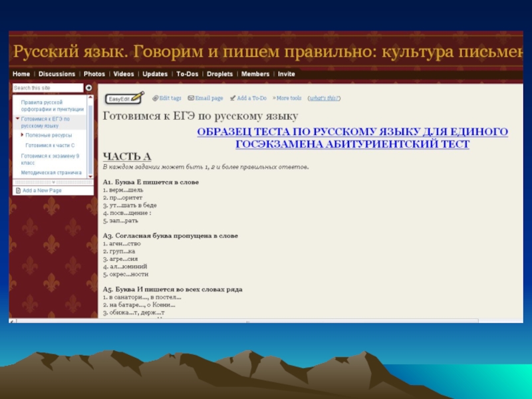Click the horizontal scrollbar at page bottom
The width and height of the screenshot is (532, 399).
click(247, 321)
